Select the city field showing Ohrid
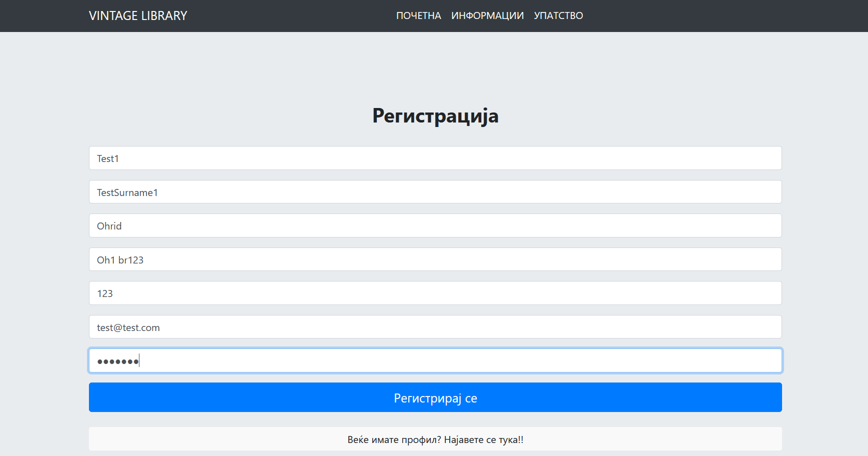Screen dimensions: 868x456 coord(435,225)
